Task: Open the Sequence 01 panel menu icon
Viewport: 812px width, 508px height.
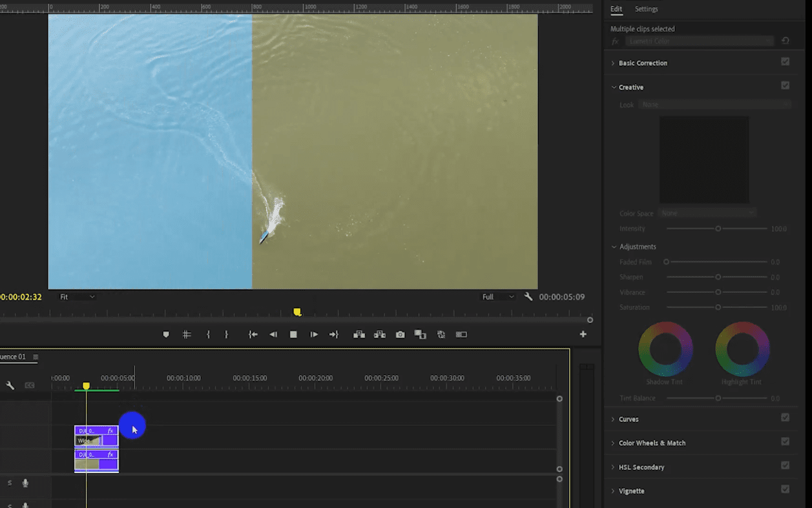Action: pos(36,357)
